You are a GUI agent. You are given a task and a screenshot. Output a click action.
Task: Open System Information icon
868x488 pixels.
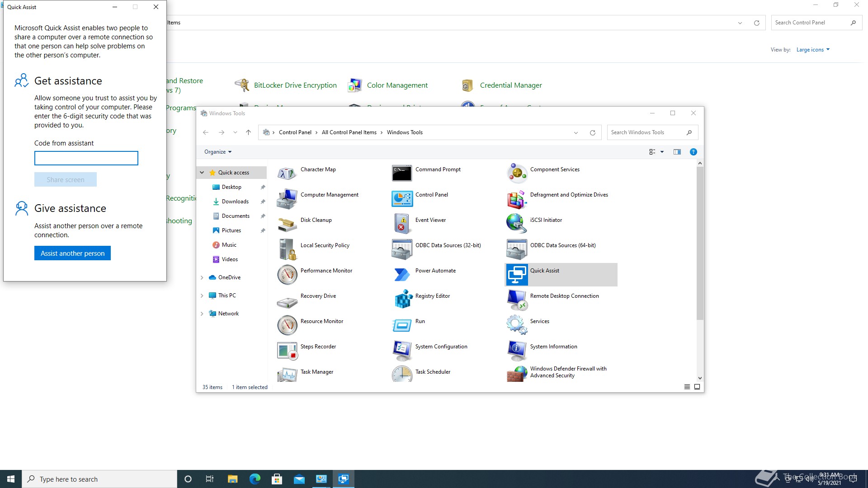(x=517, y=350)
